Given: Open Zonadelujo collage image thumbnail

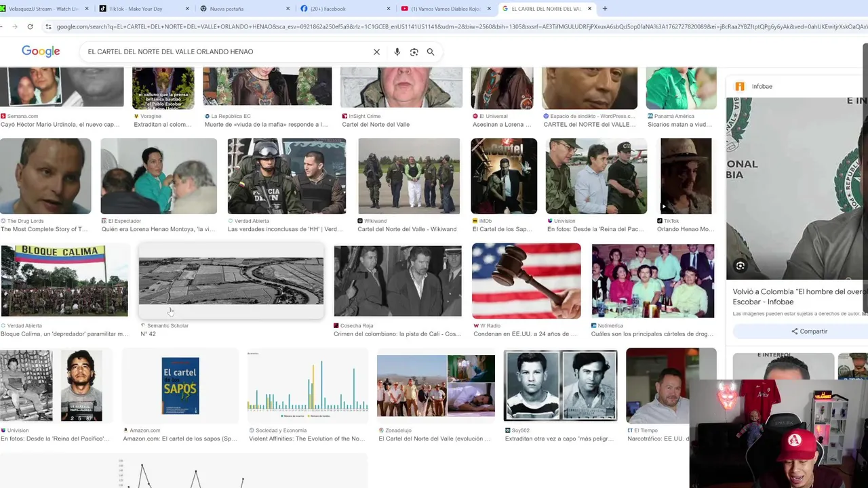Looking at the screenshot, I should (436, 386).
